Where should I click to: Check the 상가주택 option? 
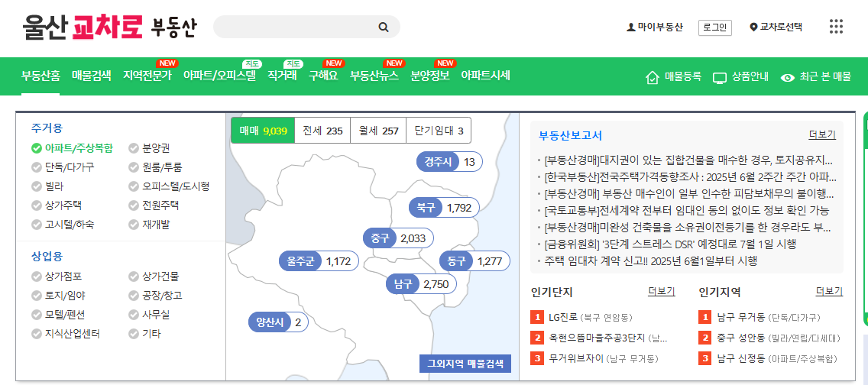coord(57,205)
